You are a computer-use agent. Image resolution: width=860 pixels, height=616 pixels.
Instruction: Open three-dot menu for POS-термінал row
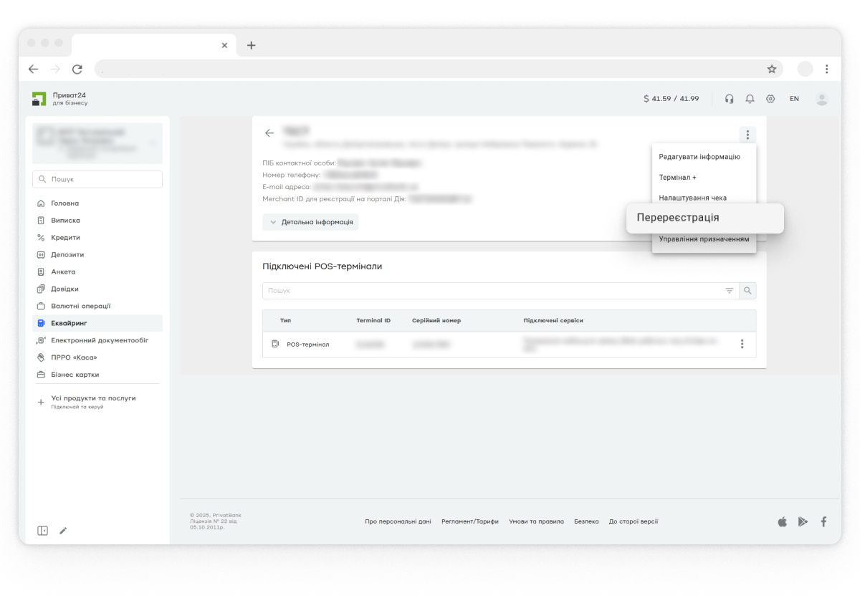[x=742, y=344]
